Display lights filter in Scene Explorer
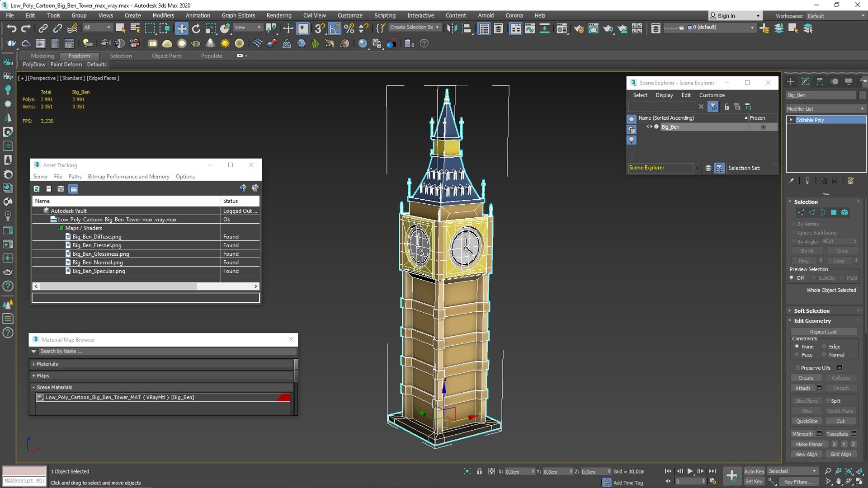 tap(632, 140)
